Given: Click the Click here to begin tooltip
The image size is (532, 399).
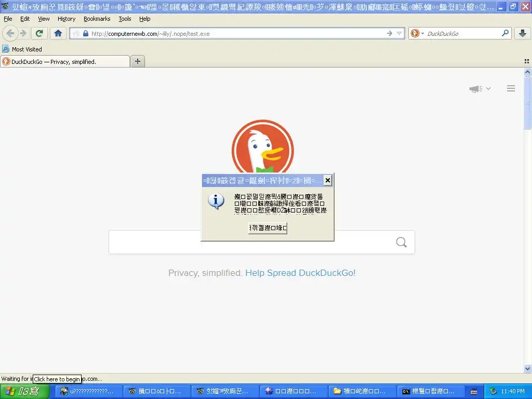Looking at the screenshot, I should coord(57,379).
